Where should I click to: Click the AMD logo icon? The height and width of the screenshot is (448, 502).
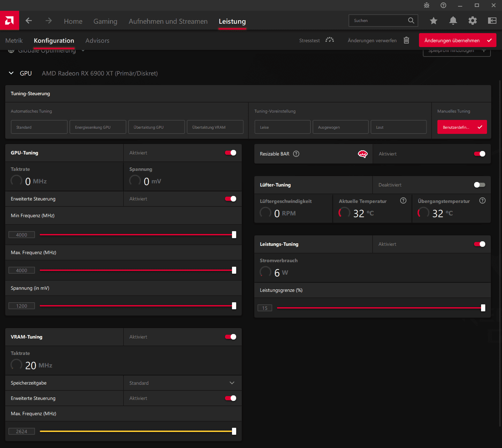pyautogui.click(x=9, y=21)
